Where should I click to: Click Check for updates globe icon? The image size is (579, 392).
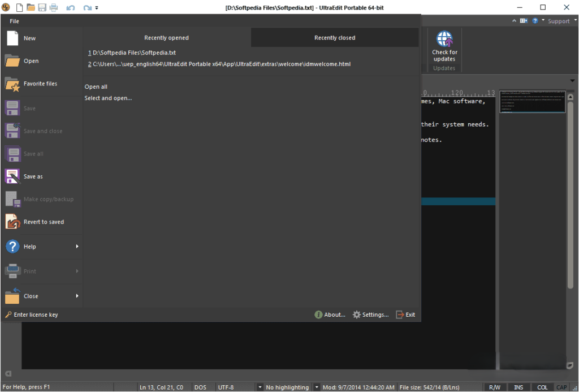(444, 39)
